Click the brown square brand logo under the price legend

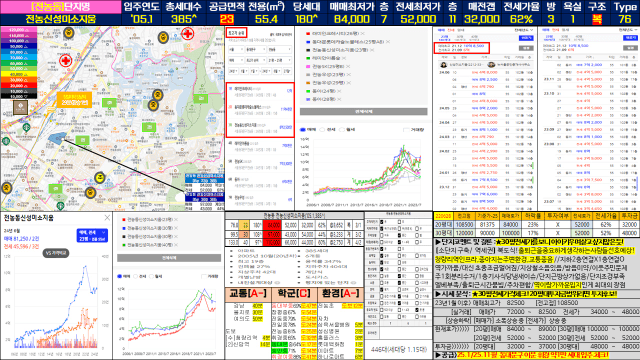coord(20,107)
